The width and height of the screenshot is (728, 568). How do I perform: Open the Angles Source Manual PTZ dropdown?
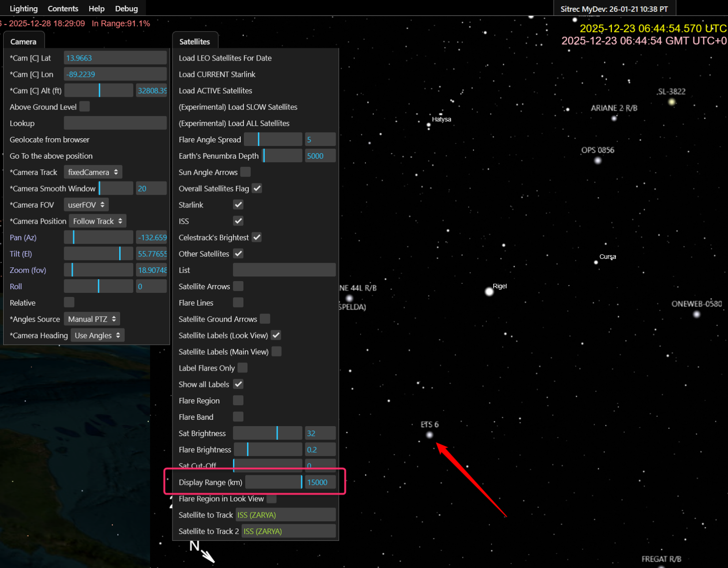click(x=92, y=319)
